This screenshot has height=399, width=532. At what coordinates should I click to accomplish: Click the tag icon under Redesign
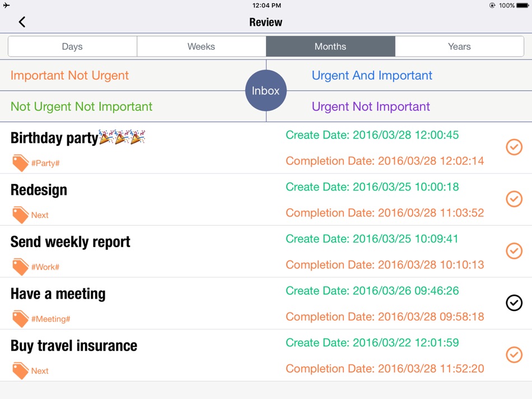click(20, 215)
